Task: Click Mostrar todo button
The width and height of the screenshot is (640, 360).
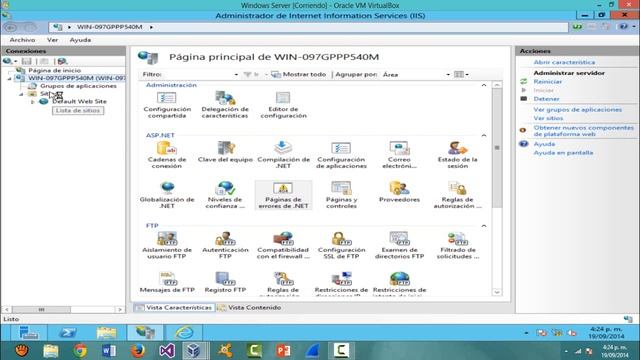Action: 300,74
